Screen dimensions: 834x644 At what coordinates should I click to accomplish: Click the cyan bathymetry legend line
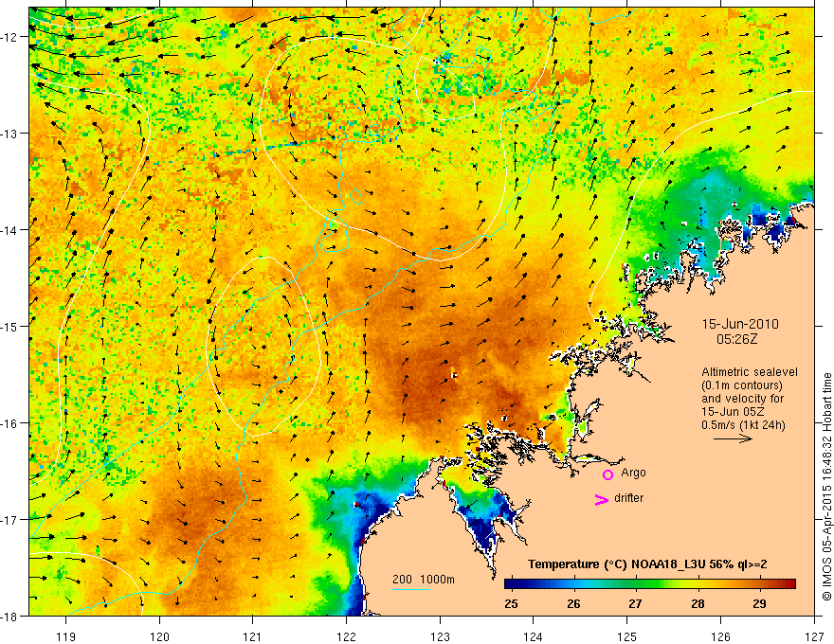[410, 589]
